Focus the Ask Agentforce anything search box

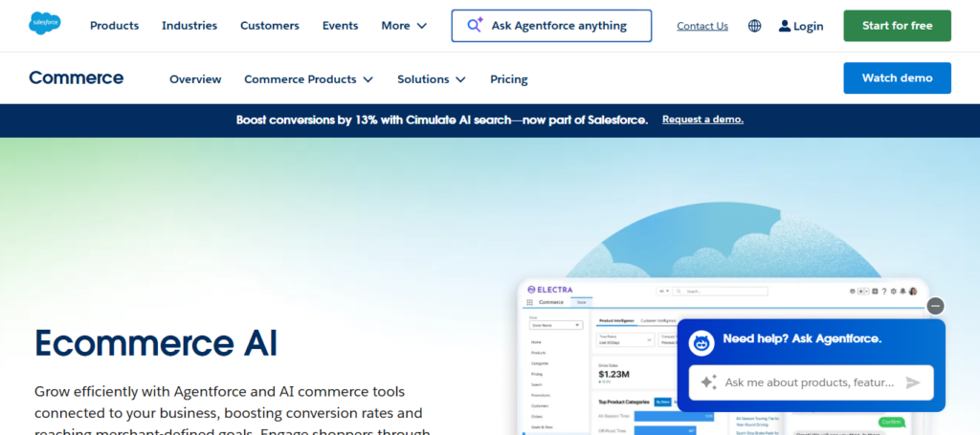pos(551,26)
